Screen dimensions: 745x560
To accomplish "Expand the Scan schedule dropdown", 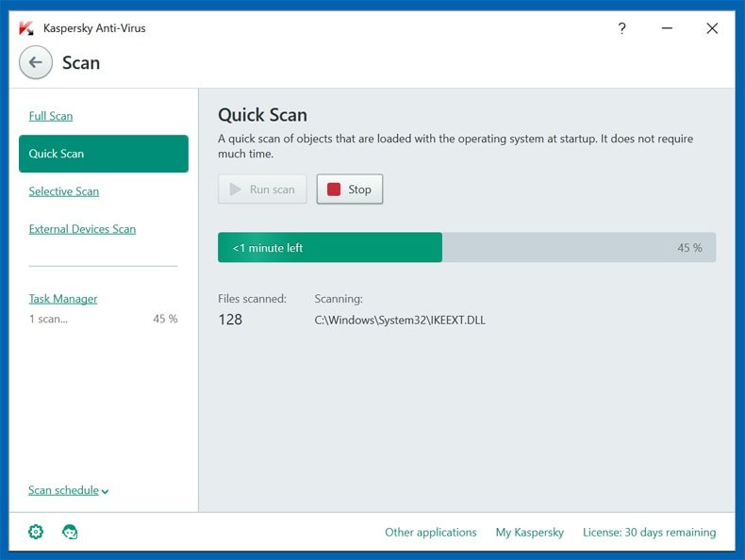I will point(69,490).
